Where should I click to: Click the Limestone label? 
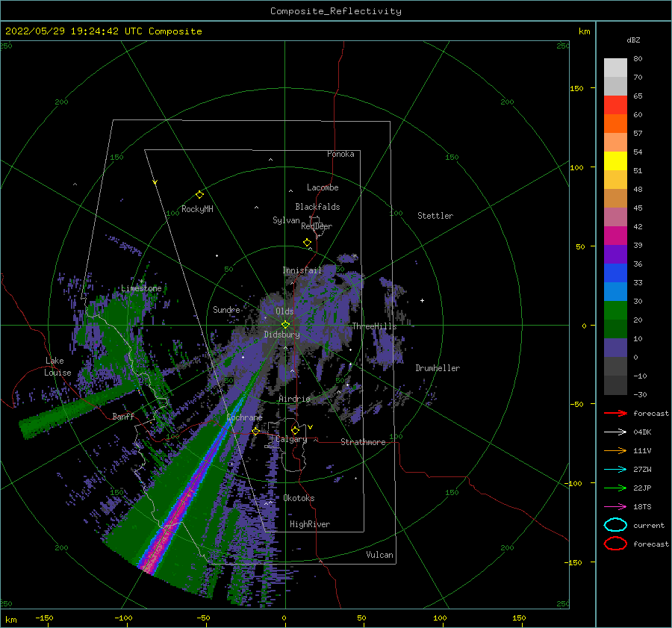point(141,288)
